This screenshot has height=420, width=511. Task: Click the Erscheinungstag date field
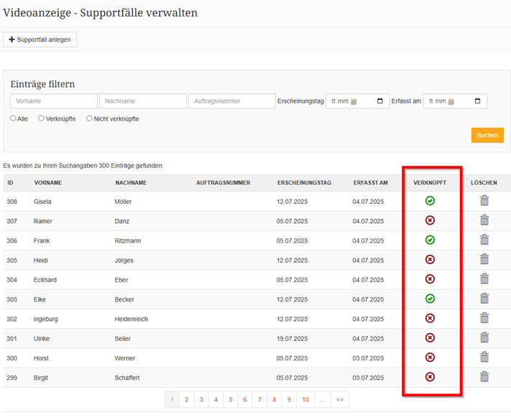pyautogui.click(x=357, y=101)
